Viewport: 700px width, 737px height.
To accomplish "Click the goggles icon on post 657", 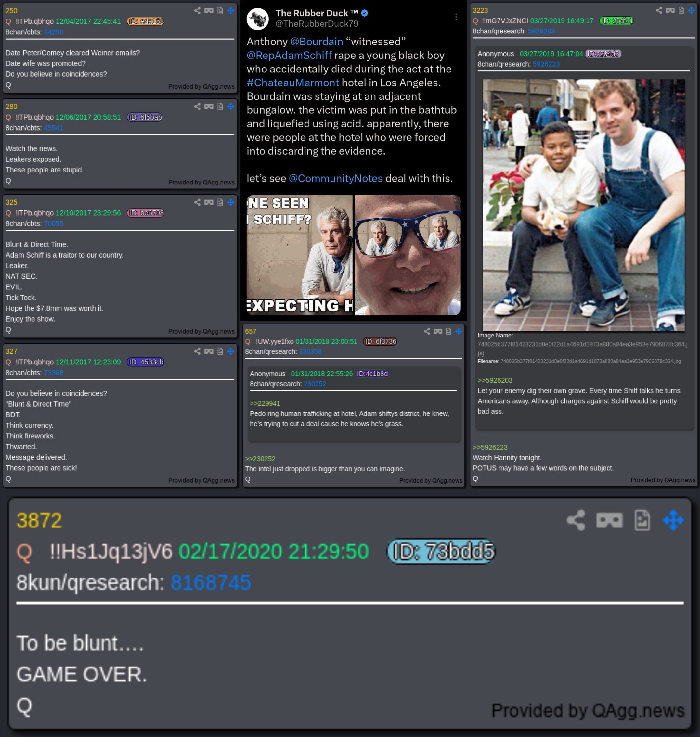I will [x=438, y=331].
